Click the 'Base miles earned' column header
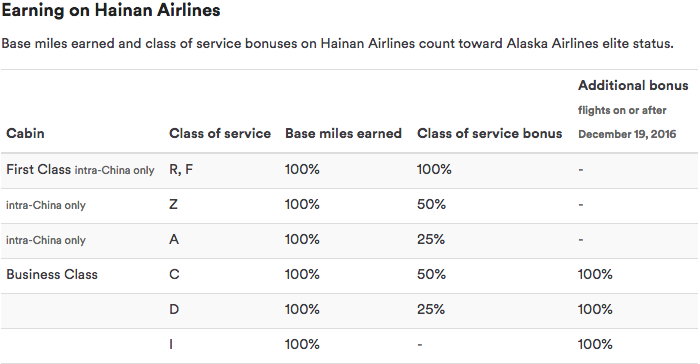 [343, 134]
